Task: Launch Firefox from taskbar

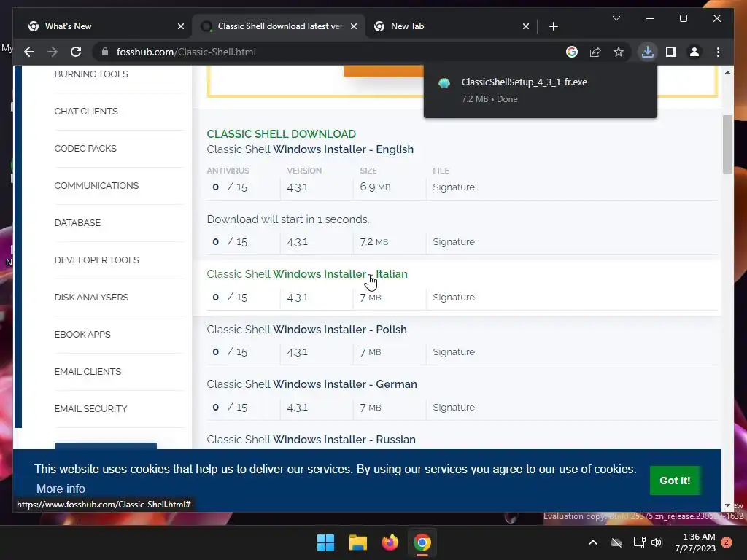Action: [390, 542]
